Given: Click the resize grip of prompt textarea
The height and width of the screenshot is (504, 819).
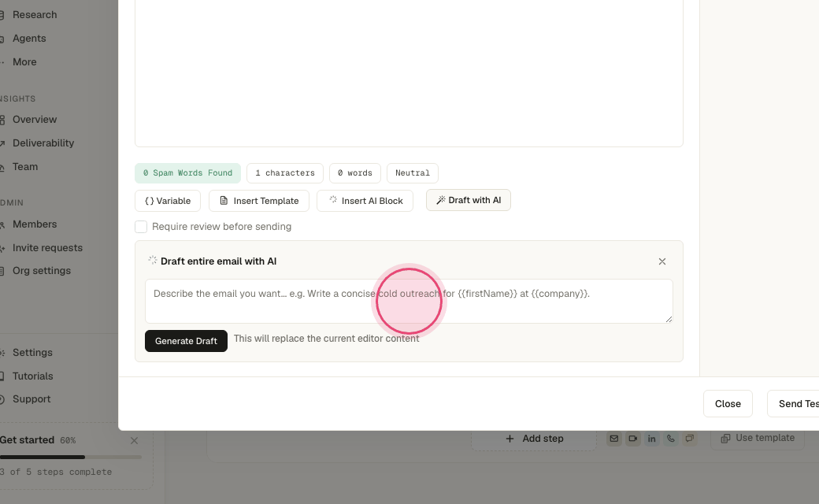Looking at the screenshot, I should coord(669,319).
